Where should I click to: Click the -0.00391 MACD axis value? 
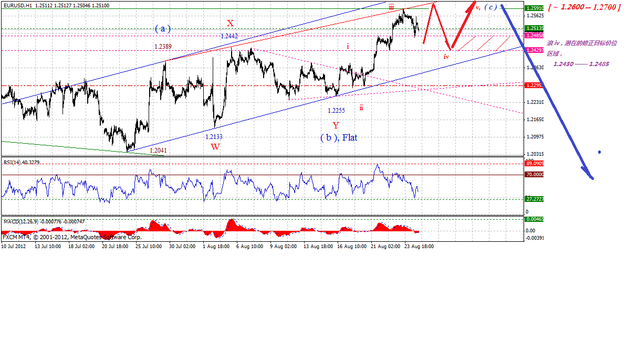point(534,238)
